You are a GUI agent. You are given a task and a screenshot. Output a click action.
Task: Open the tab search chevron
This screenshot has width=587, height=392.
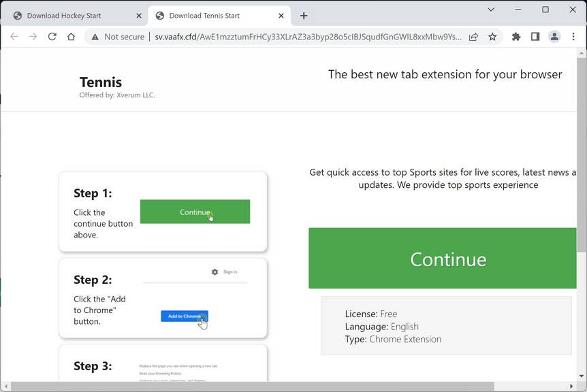tap(491, 10)
